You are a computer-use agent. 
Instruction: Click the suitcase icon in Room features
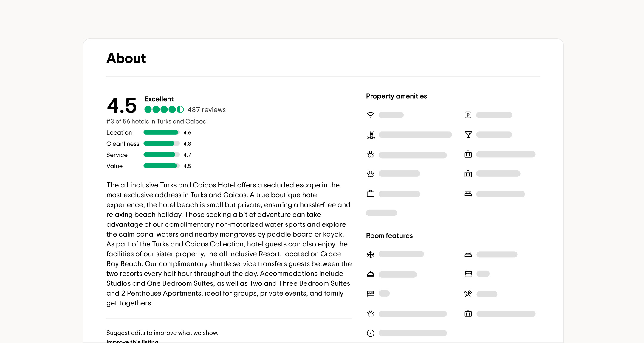coord(468,313)
